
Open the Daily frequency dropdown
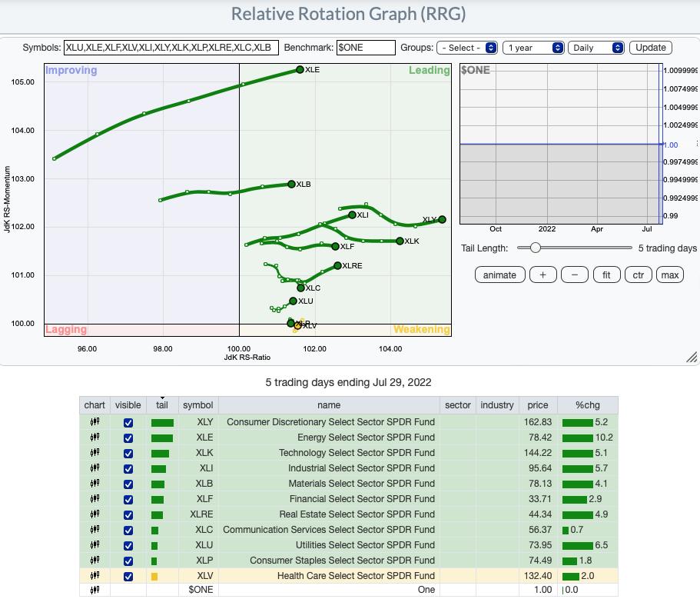click(595, 48)
